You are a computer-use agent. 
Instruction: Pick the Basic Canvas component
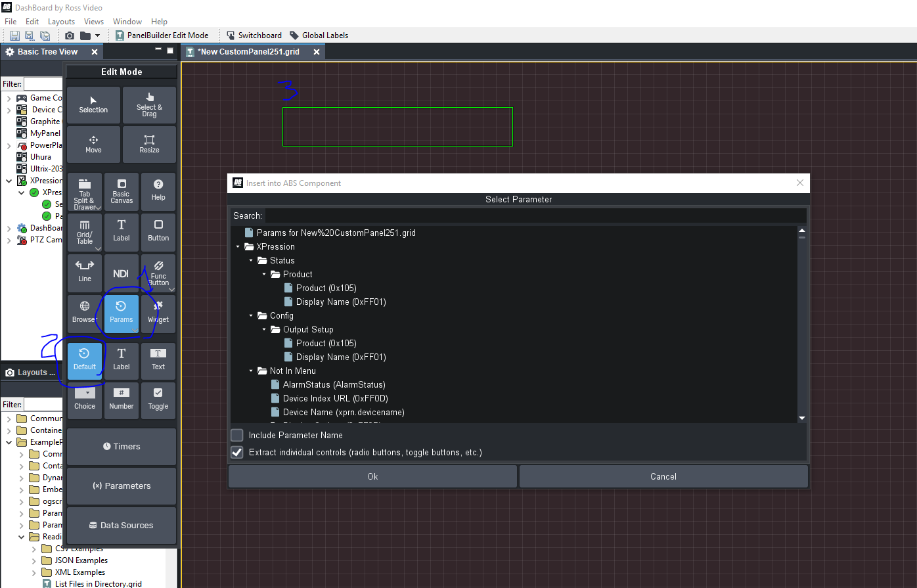coord(122,191)
